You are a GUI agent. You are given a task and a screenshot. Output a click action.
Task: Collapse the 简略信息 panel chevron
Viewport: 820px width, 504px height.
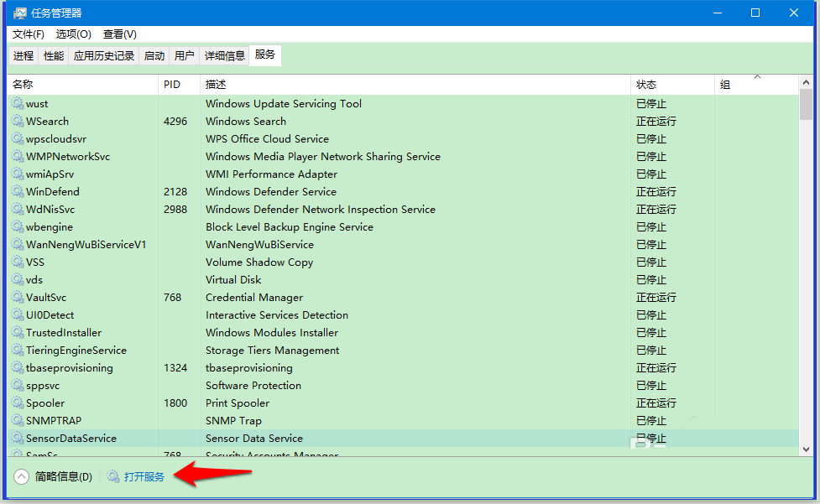tap(21, 475)
